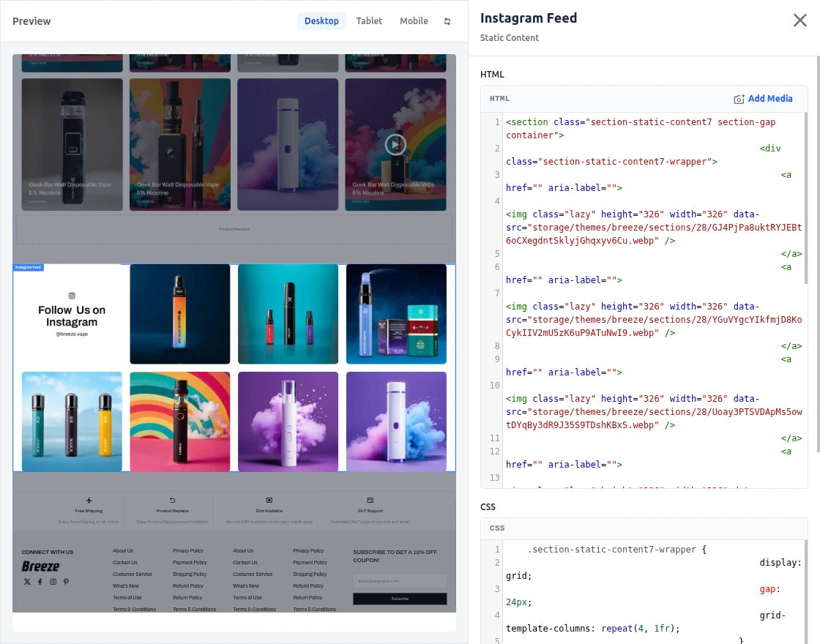This screenshot has height=644, width=820.
Task: Switch preview to Desktop view
Action: (321, 21)
